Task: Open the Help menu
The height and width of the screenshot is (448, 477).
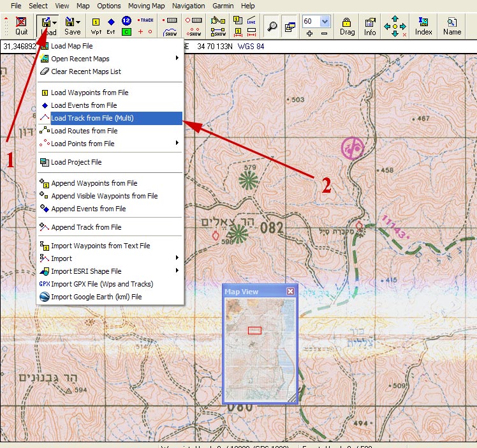Action: pos(248,6)
